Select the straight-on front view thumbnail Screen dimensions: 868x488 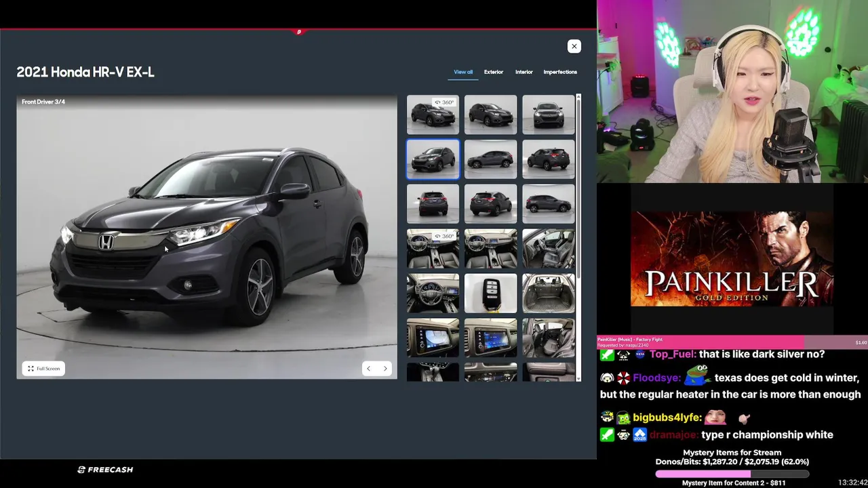548,115
